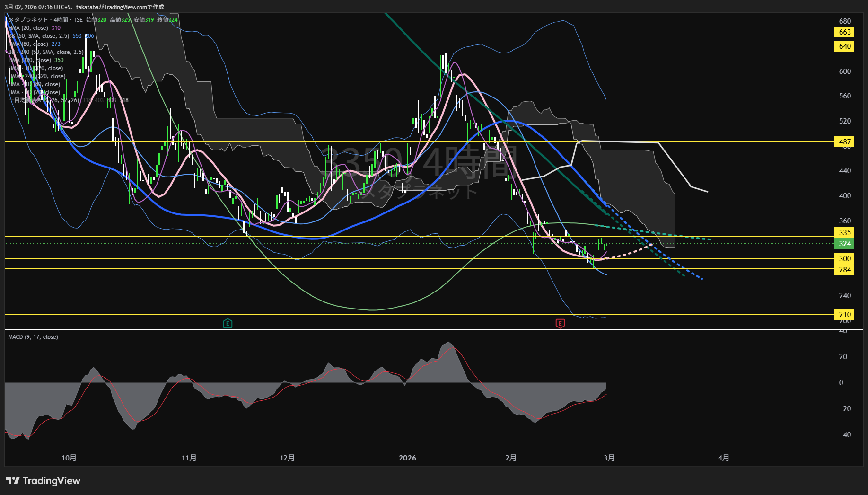The image size is (868, 495).
Task: Open the TradingView wordmark link
Action: [x=52, y=481]
